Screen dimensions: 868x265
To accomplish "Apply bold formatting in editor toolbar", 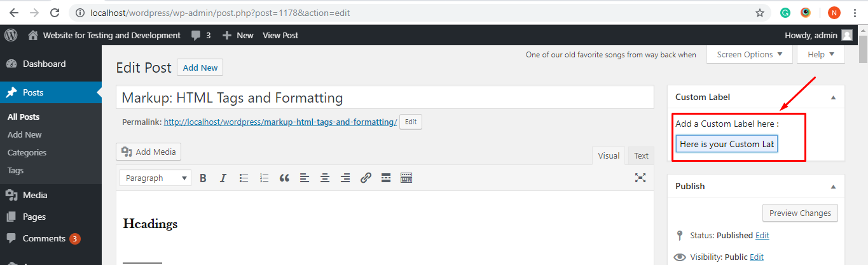I will pos(203,178).
